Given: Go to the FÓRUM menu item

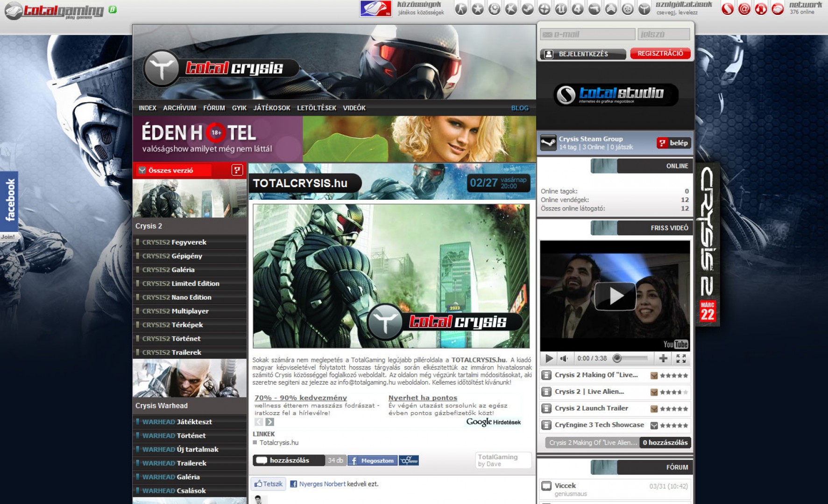Looking at the screenshot, I should (x=214, y=108).
